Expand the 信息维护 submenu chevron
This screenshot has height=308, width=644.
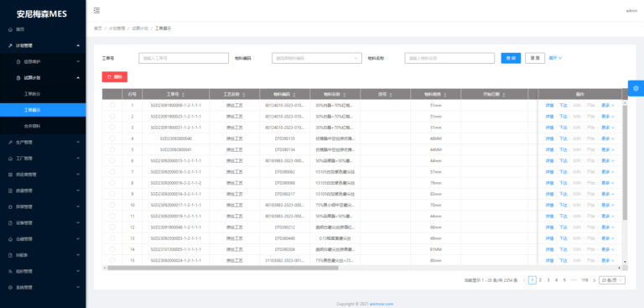(78, 61)
